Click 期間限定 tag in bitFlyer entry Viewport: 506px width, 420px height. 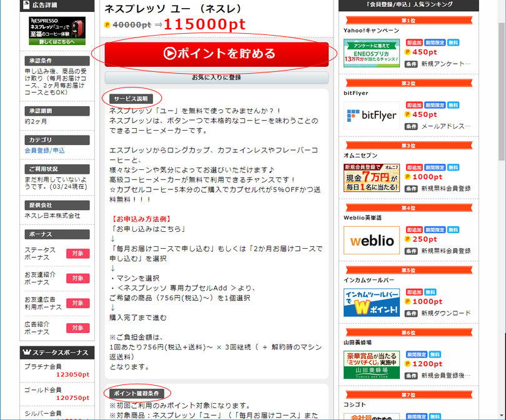(x=435, y=105)
